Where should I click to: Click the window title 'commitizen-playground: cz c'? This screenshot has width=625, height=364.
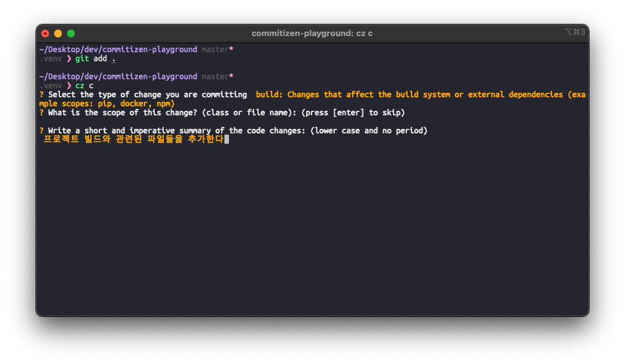click(x=312, y=34)
